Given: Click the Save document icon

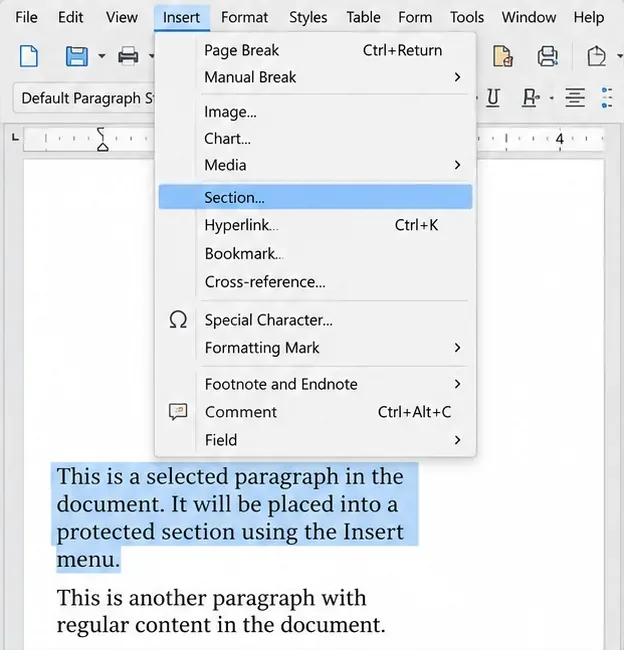Looking at the screenshot, I should (77, 56).
